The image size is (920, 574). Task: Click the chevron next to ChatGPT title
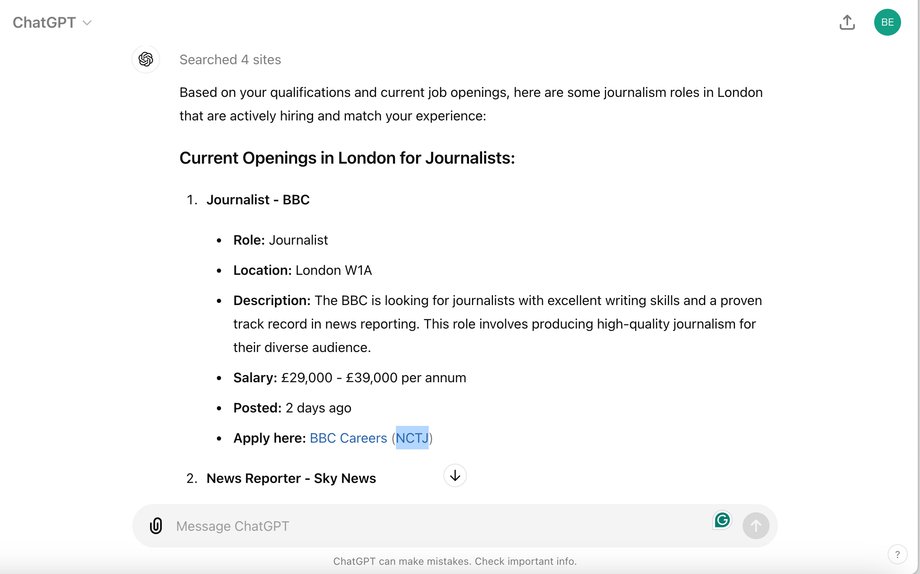point(87,23)
